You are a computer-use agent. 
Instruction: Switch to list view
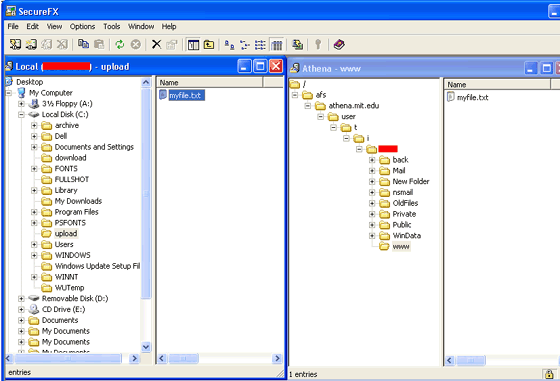pyautogui.click(x=260, y=44)
